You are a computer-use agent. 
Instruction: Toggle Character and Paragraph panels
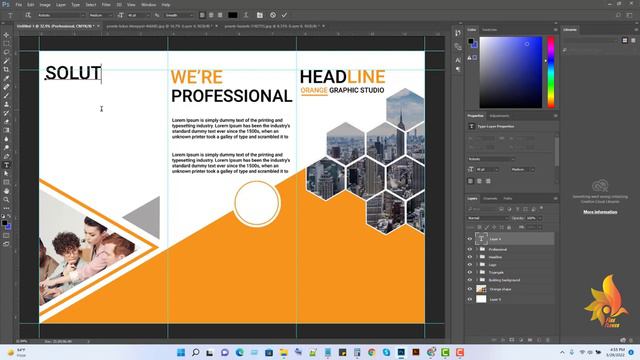260,15
